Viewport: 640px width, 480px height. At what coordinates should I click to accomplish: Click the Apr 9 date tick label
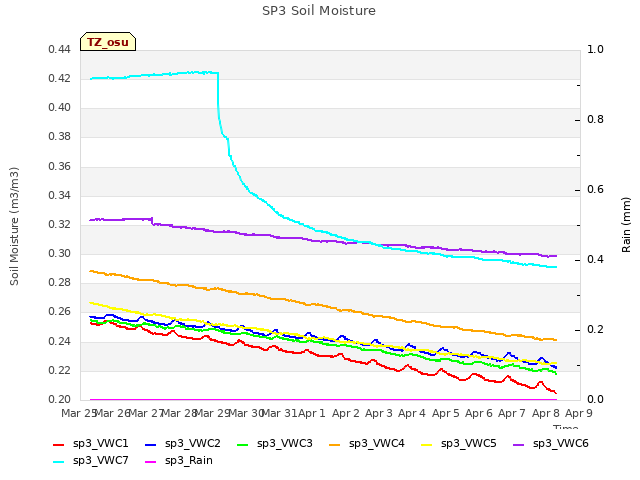tap(578, 413)
